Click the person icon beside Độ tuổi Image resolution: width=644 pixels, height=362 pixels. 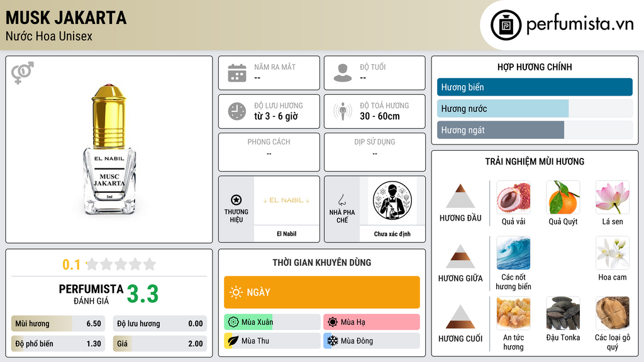point(343,73)
